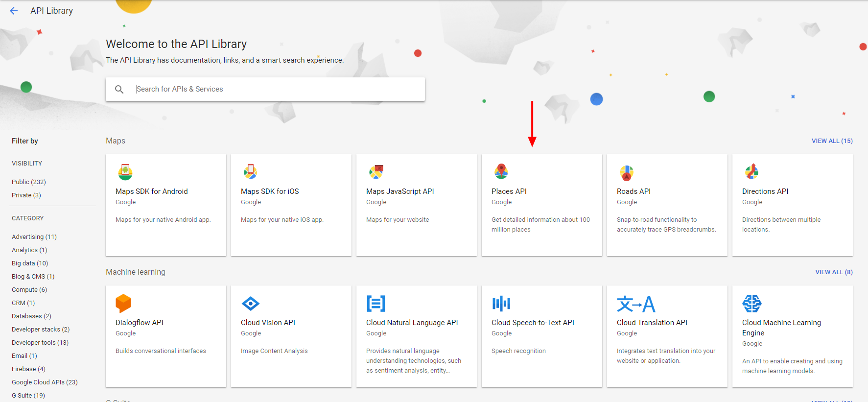The width and height of the screenshot is (868, 402).
Task: Click the 'Maps' section heading
Action: (116, 141)
